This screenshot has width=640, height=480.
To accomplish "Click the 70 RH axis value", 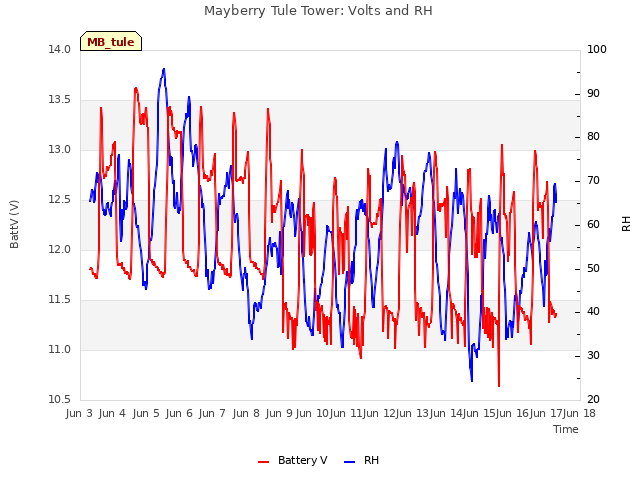I will point(593,180).
